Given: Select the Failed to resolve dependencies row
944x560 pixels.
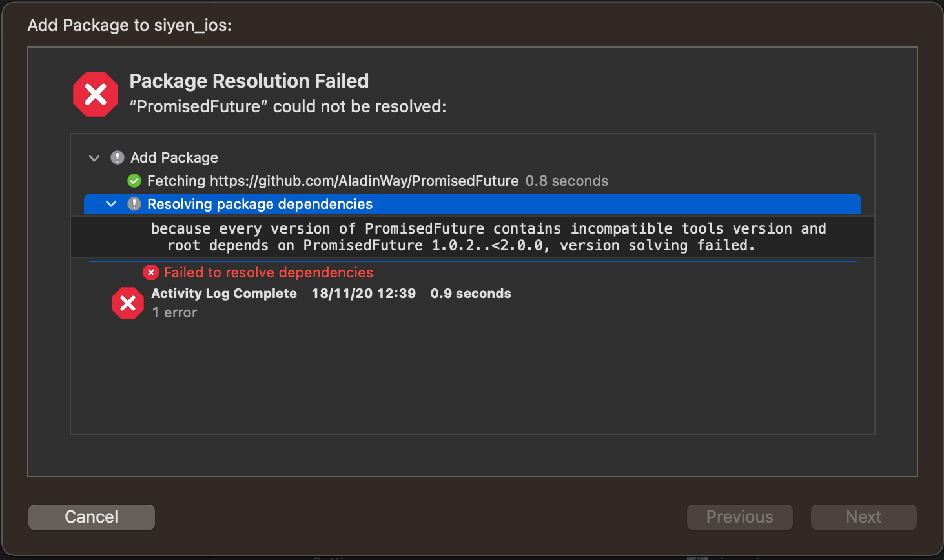Looking at the screenshot, I should 473,272.
